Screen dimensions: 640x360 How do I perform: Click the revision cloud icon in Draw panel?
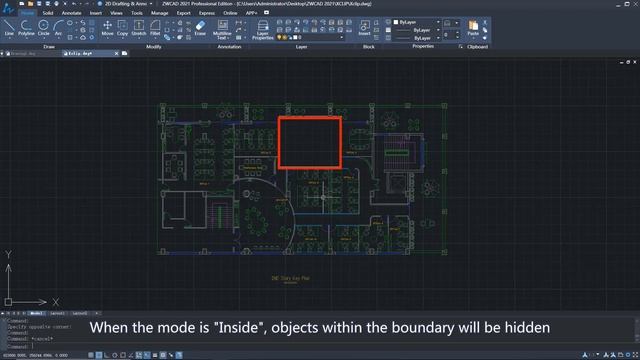coord(83,38)
